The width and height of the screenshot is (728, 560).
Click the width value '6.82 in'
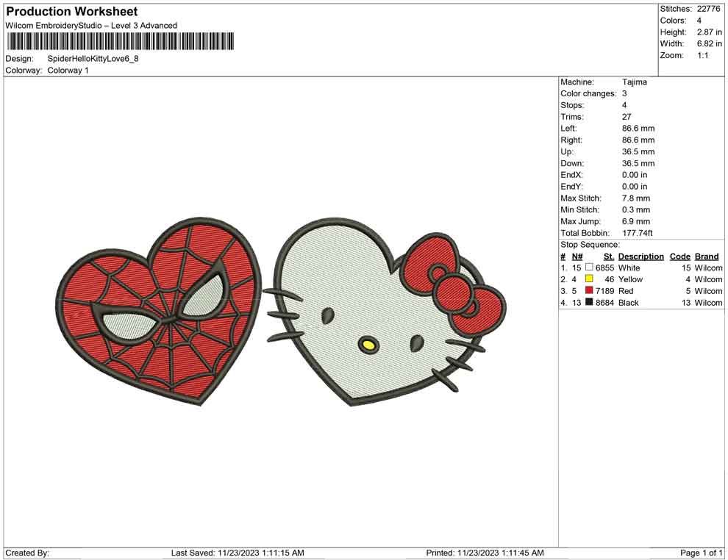pos(710,43)
